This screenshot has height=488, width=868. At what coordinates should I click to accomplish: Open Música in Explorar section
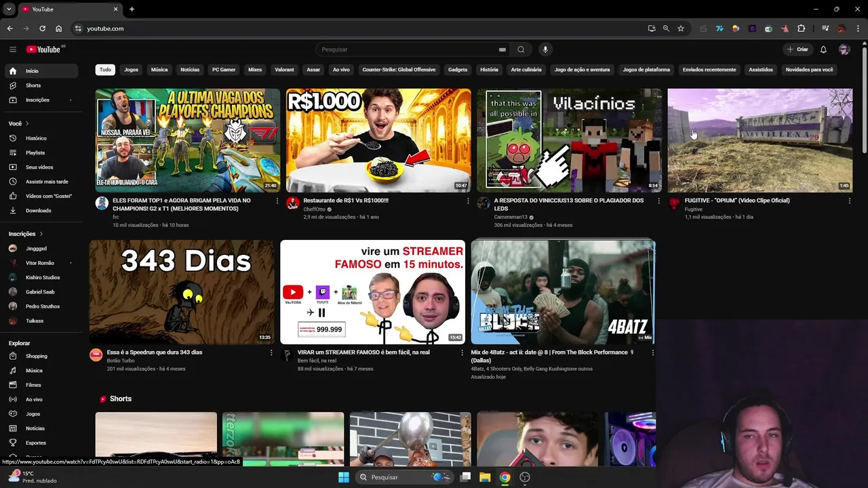(x=41, y=370)
